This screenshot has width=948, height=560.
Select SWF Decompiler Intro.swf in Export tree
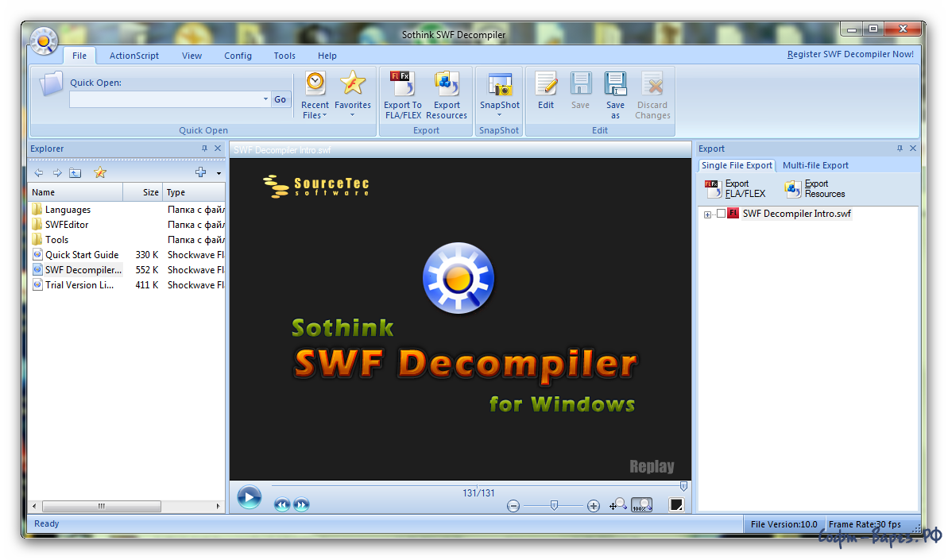pos(796,214)
